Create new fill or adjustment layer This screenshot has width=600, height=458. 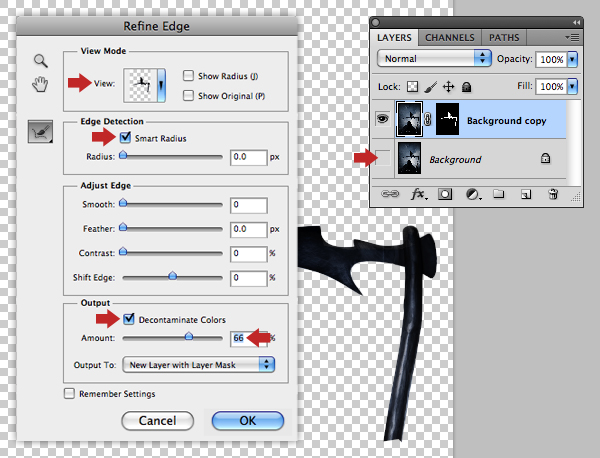[x=473, y=194]
